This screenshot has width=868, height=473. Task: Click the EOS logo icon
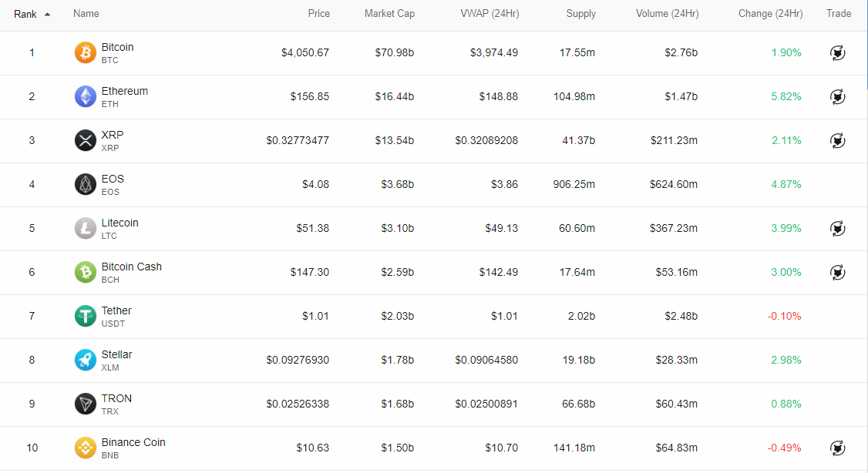[x=86, y=184]
